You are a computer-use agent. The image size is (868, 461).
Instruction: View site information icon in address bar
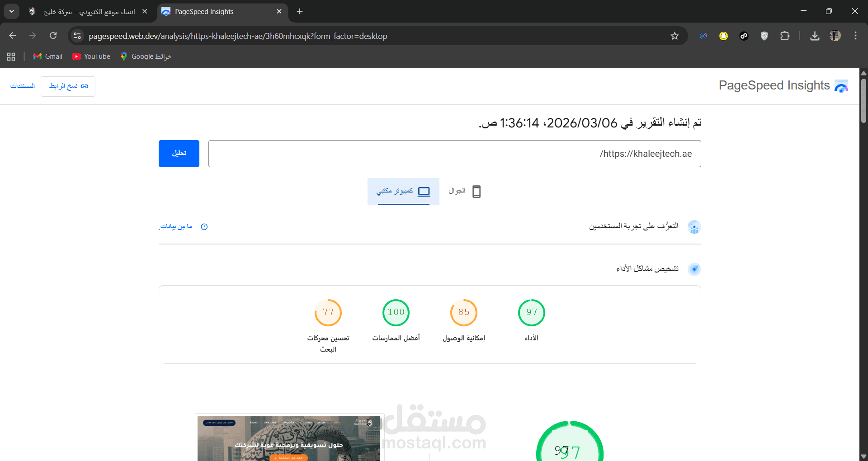tap(77, 36)
